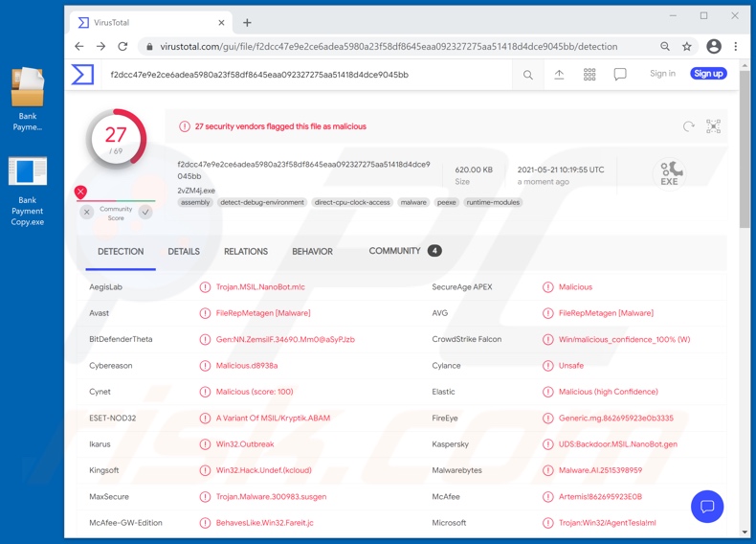Bookmark page with star icon
This screenshot has height=544, width=756.
pos(687,46)
